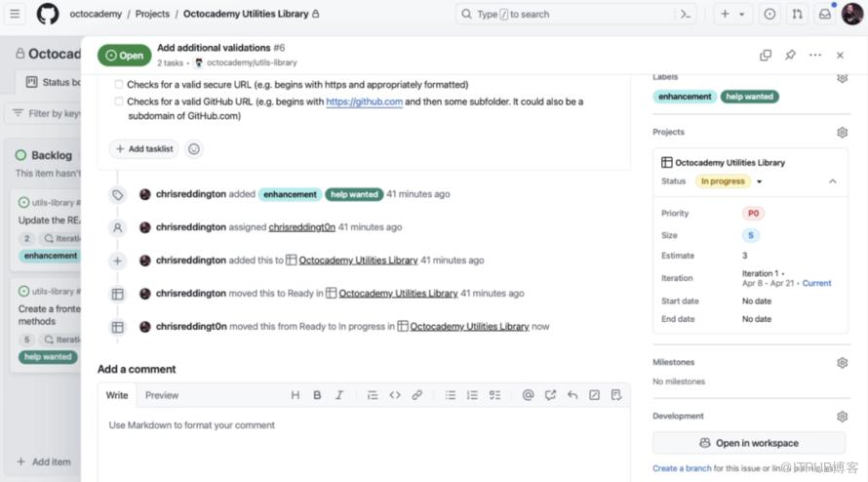Open the notifications inbox icon
Screen dimensions: 868x482
(825, 14)
